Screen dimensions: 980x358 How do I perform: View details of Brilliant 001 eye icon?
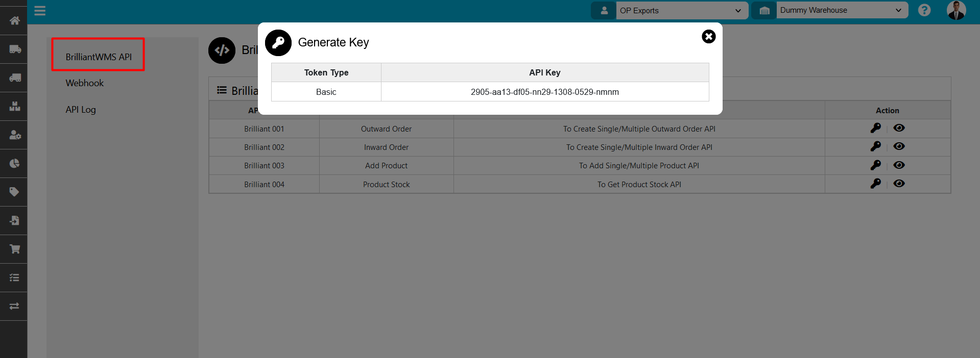(899, 128)
